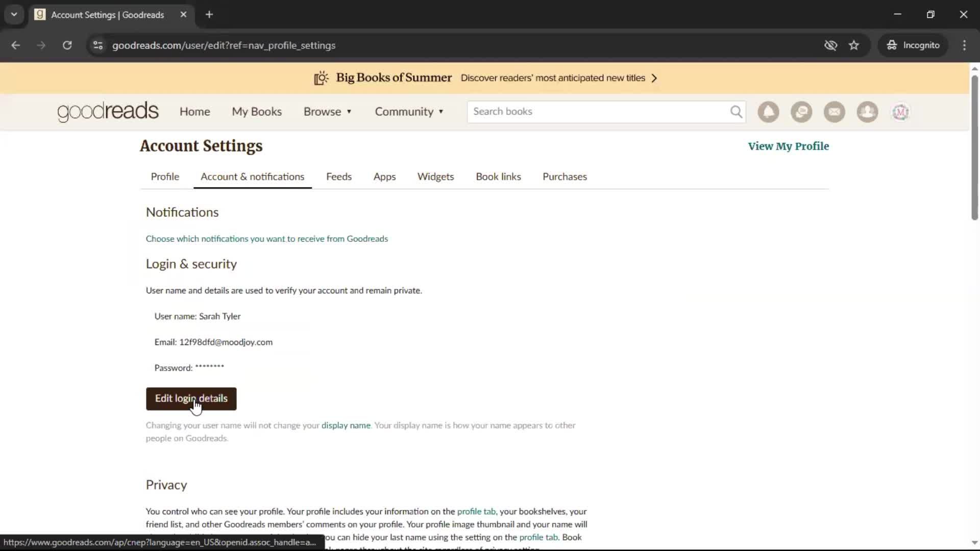The height and width of the screenshot is (551, 980).
Task: Switch to the Apps tab
Action: tap(384, 177)
